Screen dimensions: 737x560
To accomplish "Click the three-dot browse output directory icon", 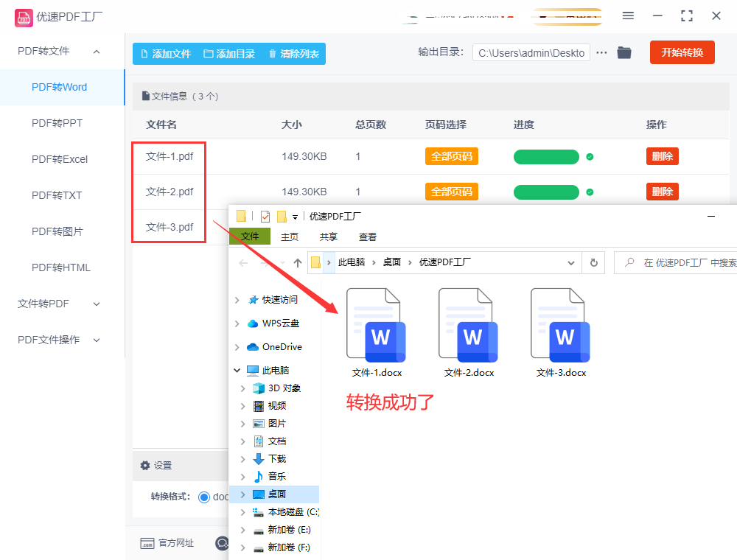I will pyautogui.click(x=602, y=52).
